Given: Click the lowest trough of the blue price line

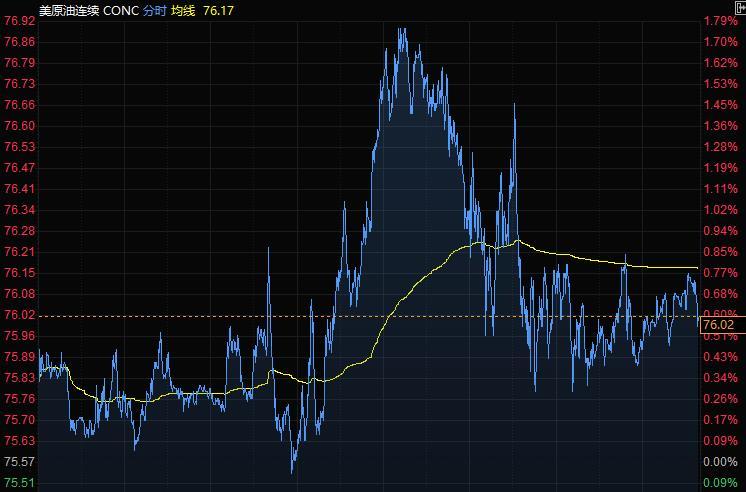Looking at the screenshot, I should point(293,471).
